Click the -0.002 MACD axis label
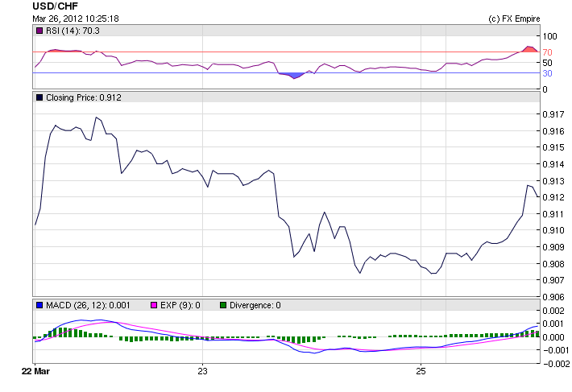 556,364
